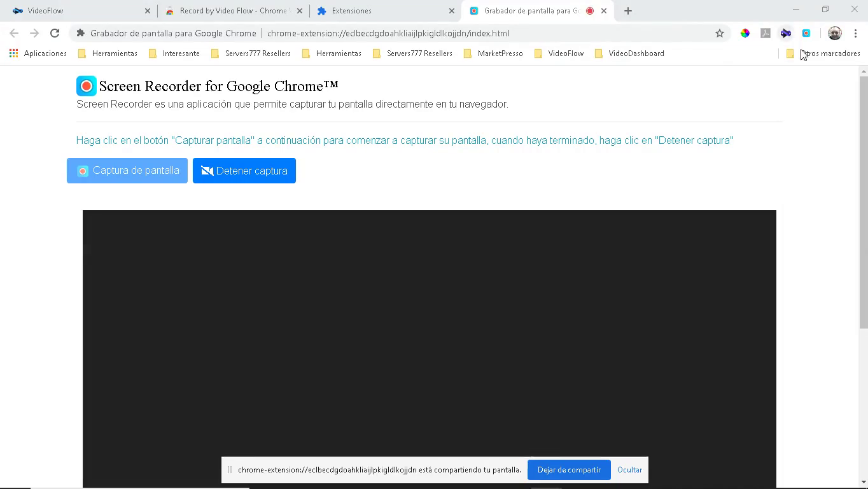Start recording with Captura de pantalla

tap(127, 171)
